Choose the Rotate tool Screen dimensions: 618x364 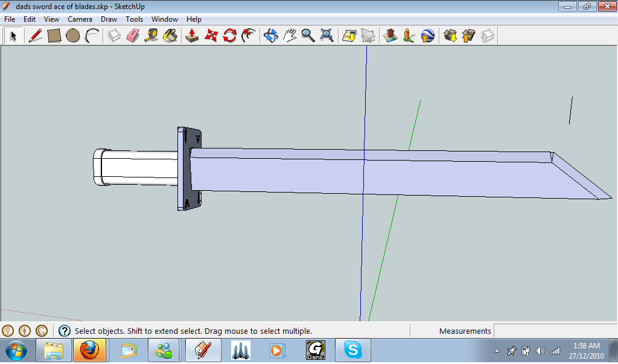pyautogui.click(x=229, y=36)
